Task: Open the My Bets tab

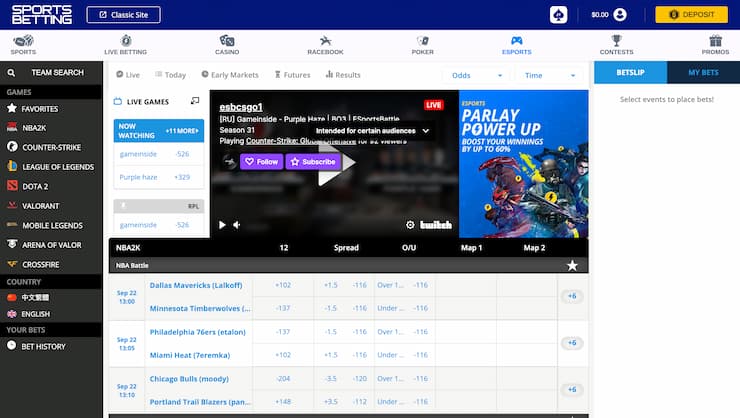Action: (x=703, y=72)
